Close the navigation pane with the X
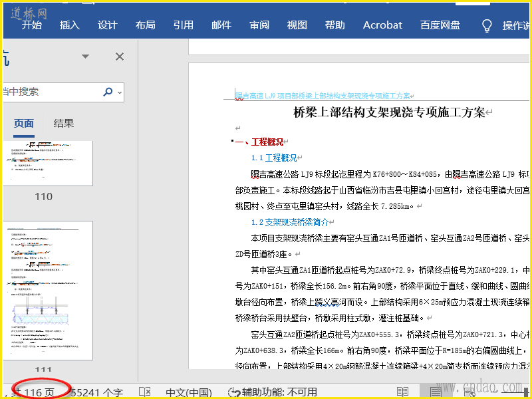532x399 pixels. point(120,57)
